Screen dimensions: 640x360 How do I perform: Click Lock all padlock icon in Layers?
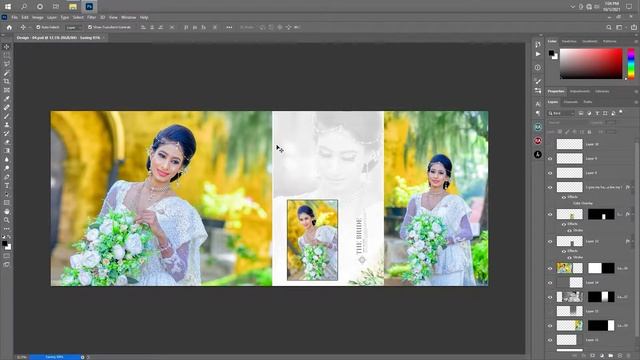(x=589, y=132)
